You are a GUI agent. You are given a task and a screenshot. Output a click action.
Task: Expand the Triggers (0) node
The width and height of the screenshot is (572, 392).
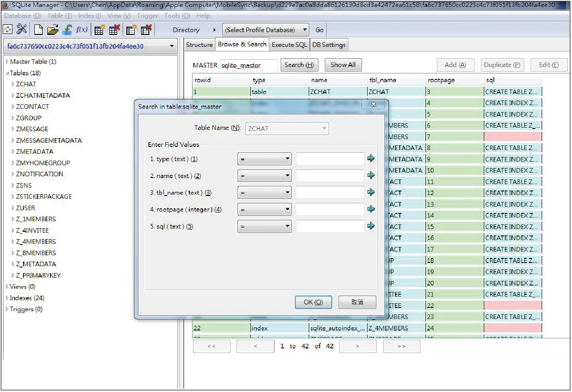(x=7, y=309)
